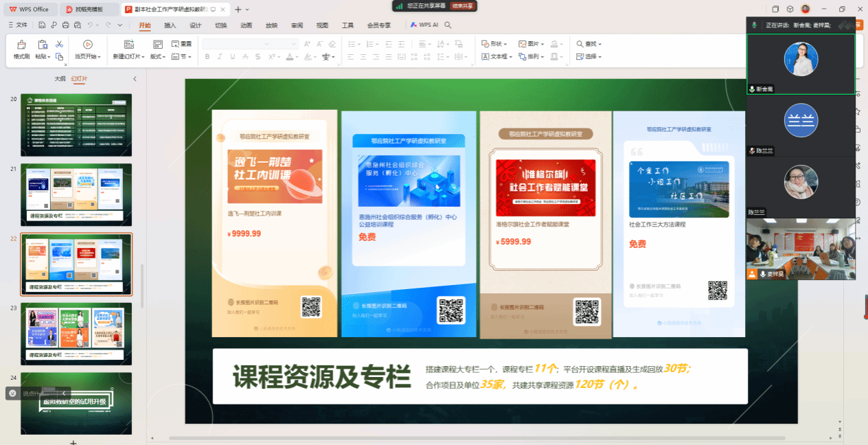Click the Save icon in quick access bar
Viewport: 868px width, 445px height.
click(x=42, y=25)
